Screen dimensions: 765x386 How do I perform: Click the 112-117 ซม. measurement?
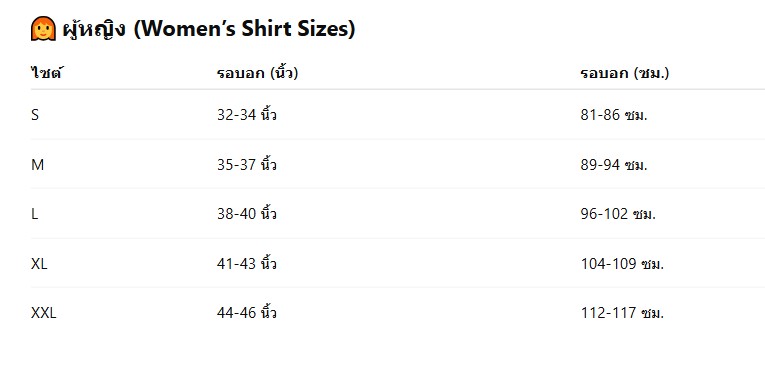pos(622,313)
